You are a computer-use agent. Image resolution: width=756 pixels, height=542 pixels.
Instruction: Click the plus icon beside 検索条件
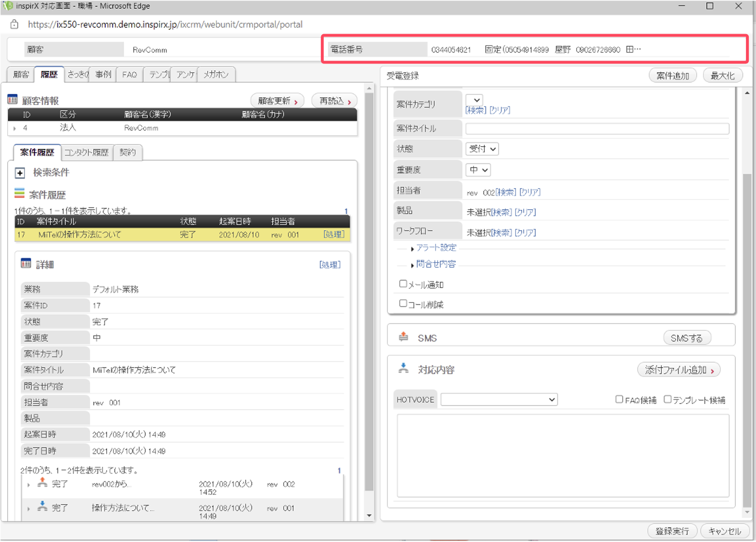pos(20,173)
